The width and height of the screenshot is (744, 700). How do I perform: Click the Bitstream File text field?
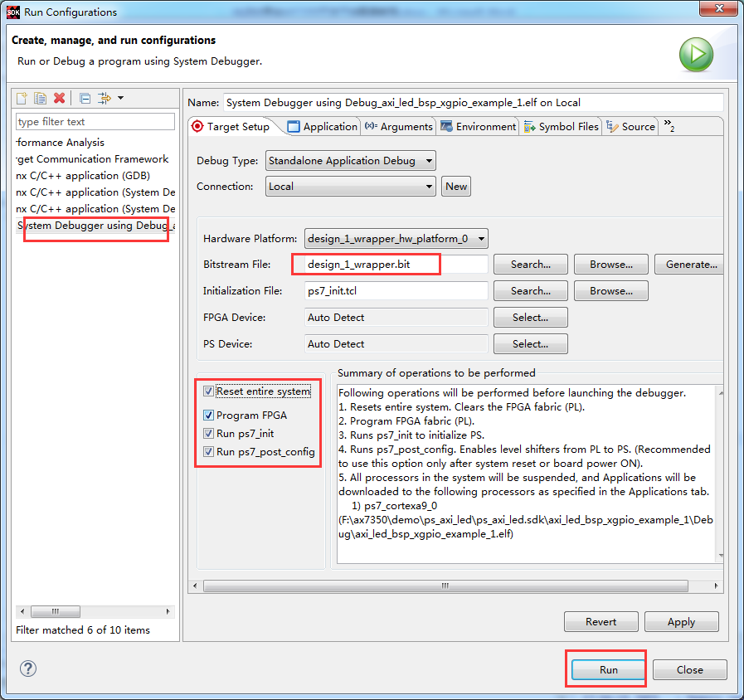click(x=396, y=265)
